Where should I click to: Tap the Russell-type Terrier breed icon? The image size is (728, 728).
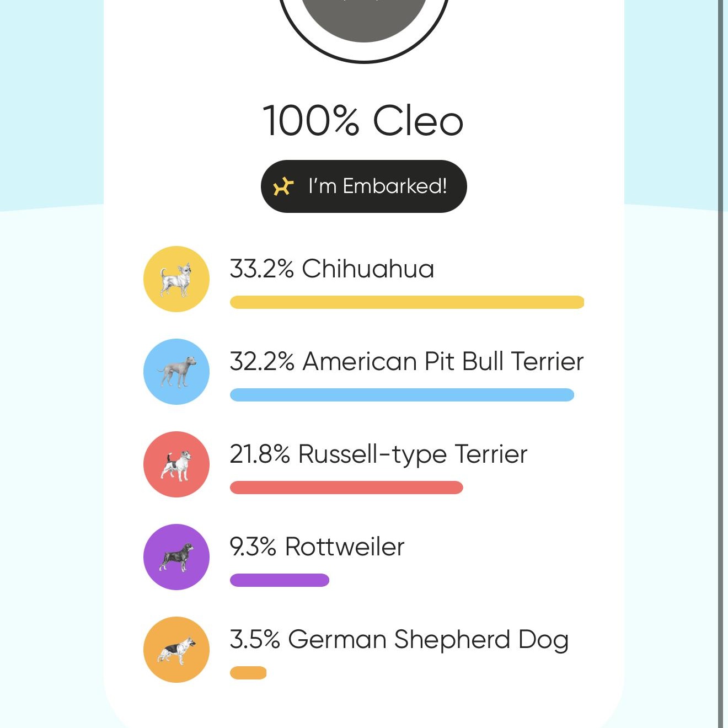pyautogui.click(x=176, y=464)
